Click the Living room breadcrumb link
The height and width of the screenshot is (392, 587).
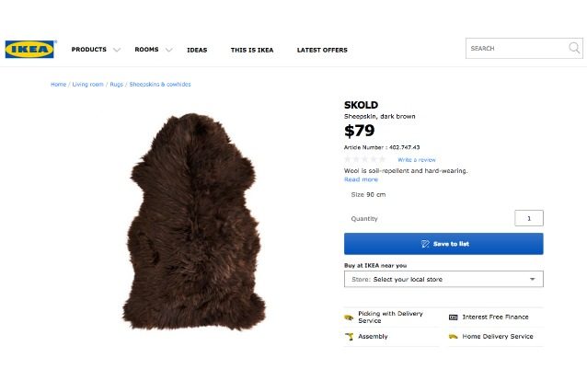point(87,85)
